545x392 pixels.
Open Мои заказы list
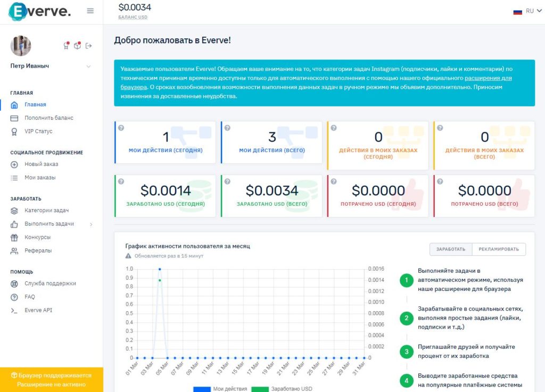tap(40, 178)
